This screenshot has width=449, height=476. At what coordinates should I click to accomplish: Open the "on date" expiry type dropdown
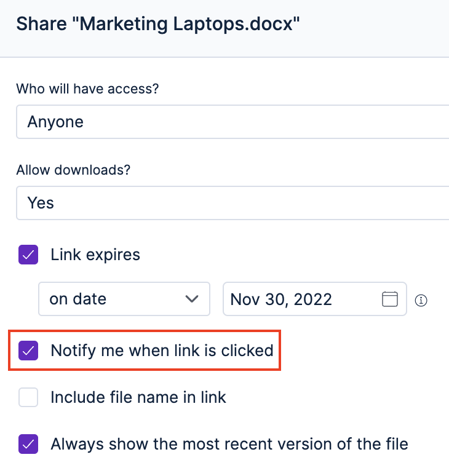124,299
